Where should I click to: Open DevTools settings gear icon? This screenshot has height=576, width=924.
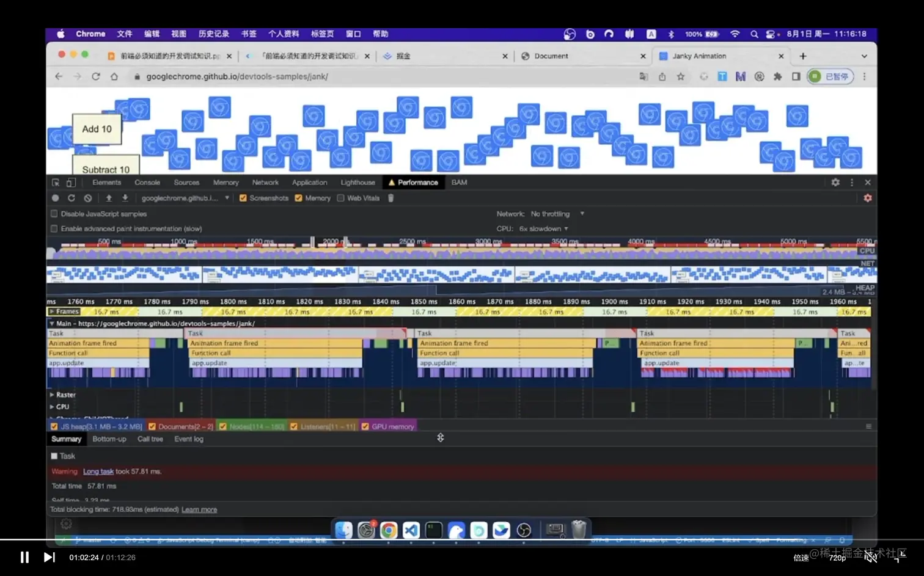tap(835, 182)
